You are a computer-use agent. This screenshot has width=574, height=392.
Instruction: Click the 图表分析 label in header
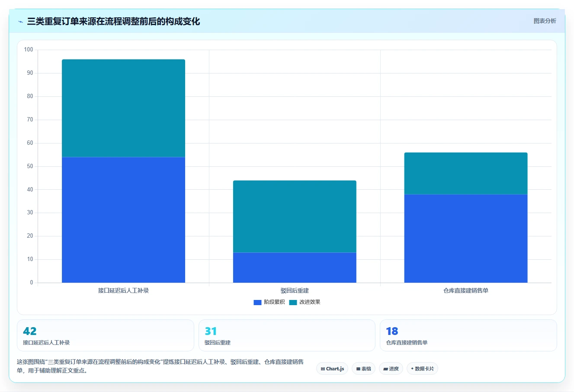(x=545, y=21)
